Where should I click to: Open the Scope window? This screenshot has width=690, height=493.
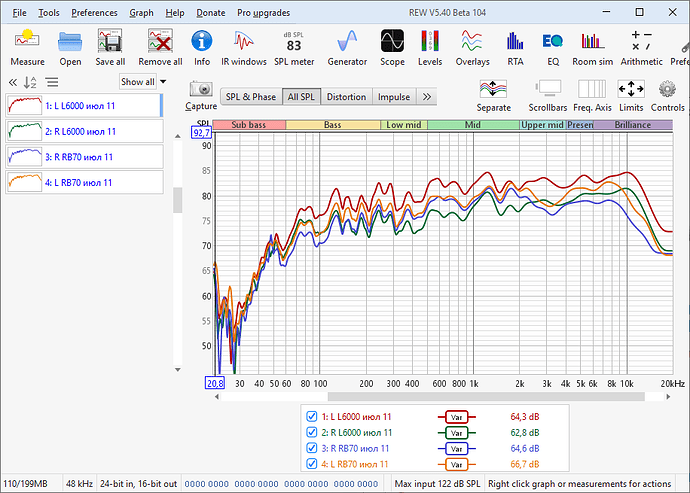tap(392, 48)
